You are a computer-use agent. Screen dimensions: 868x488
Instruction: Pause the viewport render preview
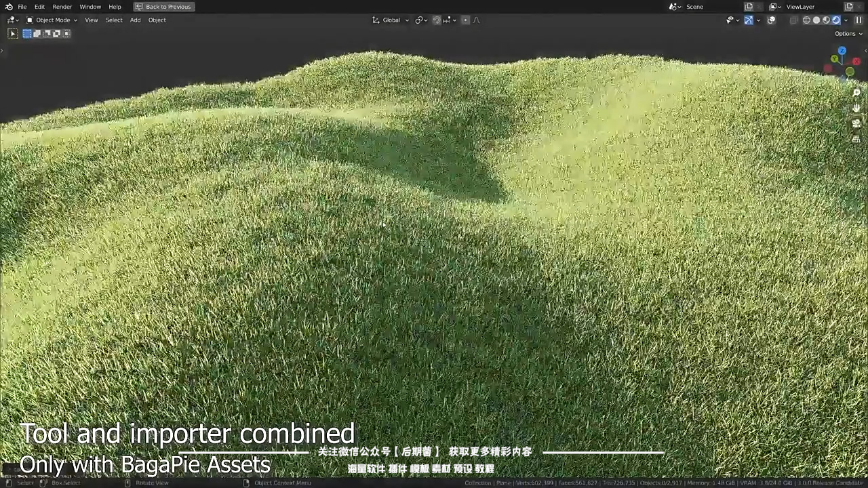tap(859, 20)
